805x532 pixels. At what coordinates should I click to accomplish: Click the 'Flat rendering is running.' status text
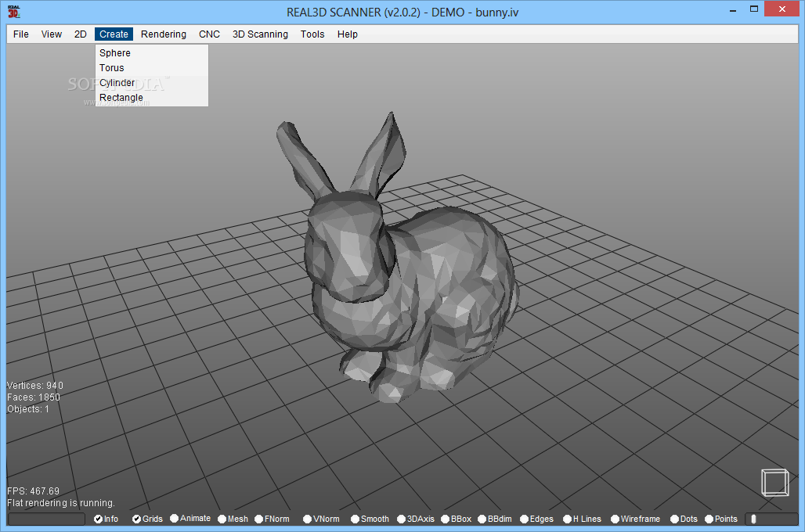click(x=60, y=503)
